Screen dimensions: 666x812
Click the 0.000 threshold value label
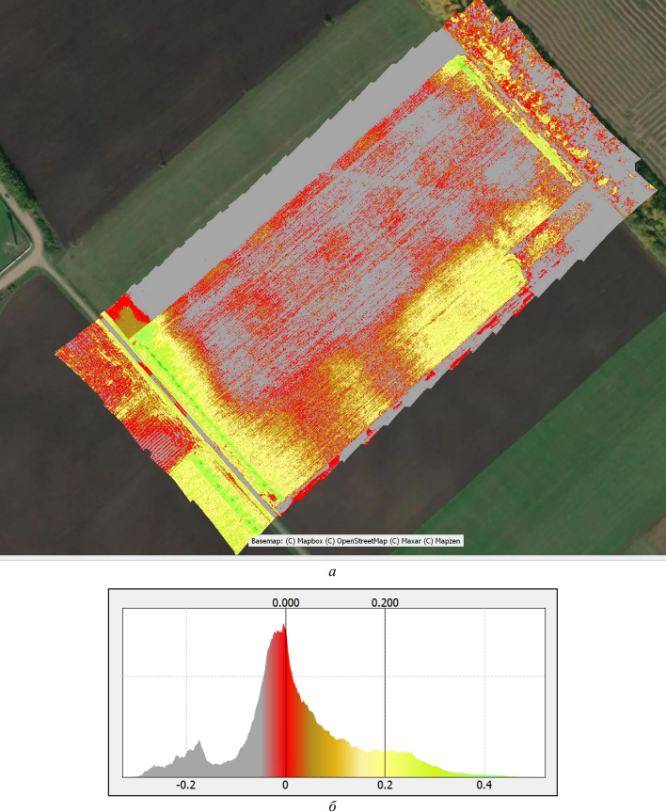pos(285,602)
